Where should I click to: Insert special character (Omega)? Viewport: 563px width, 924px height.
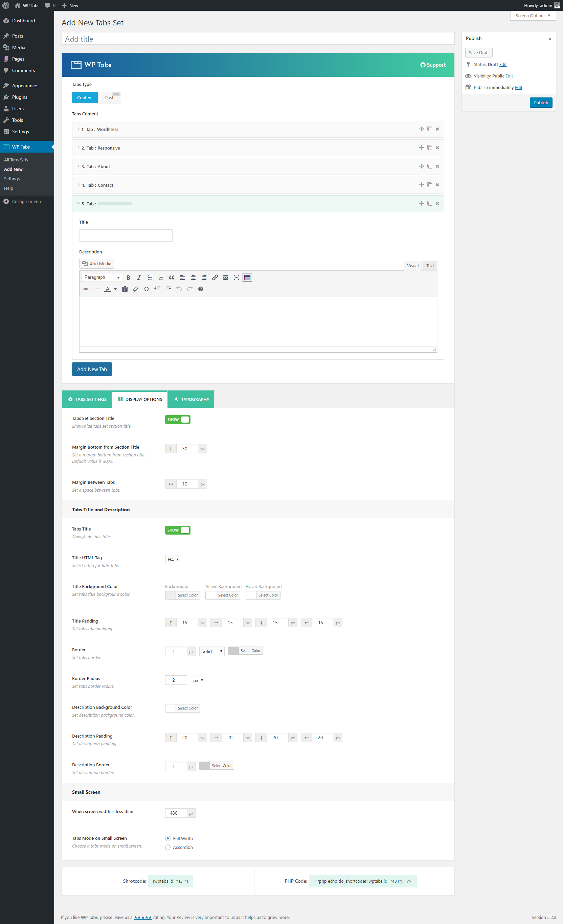147,289
